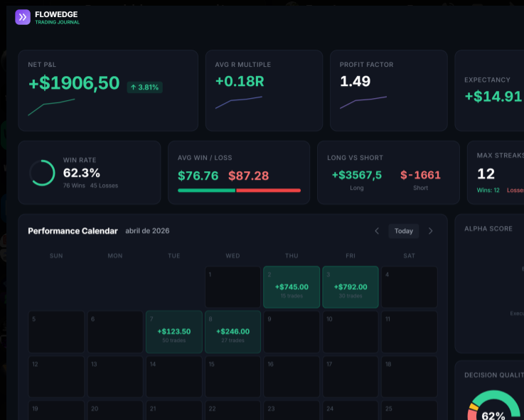Click the FlowEdge purple logo icon
Screen dimensions: 524x420
point(23,17)
